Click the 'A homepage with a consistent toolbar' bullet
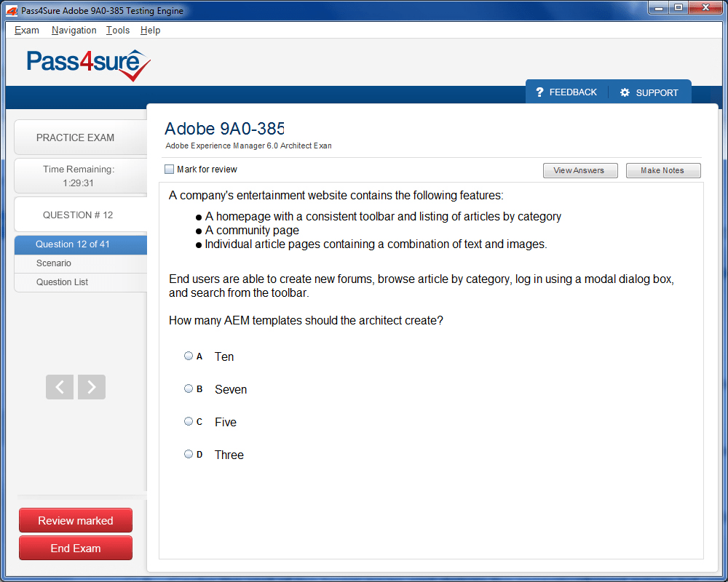This screenshot has width=728, height=582. coord(383,216)
